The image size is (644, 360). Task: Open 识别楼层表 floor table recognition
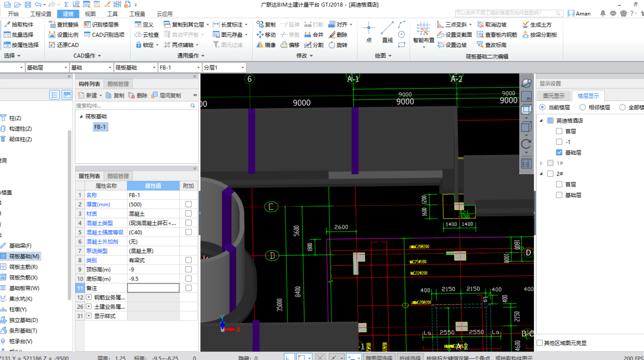click(x=102, y=24)
